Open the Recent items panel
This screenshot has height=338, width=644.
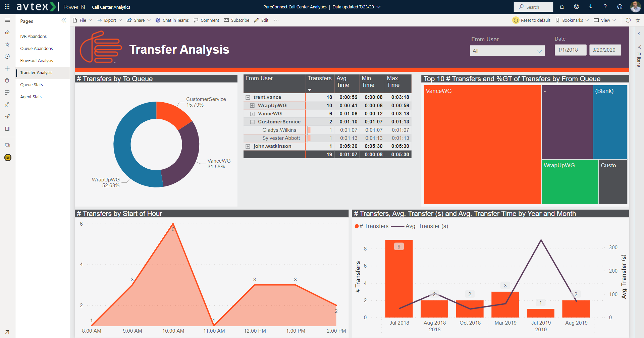7,56
